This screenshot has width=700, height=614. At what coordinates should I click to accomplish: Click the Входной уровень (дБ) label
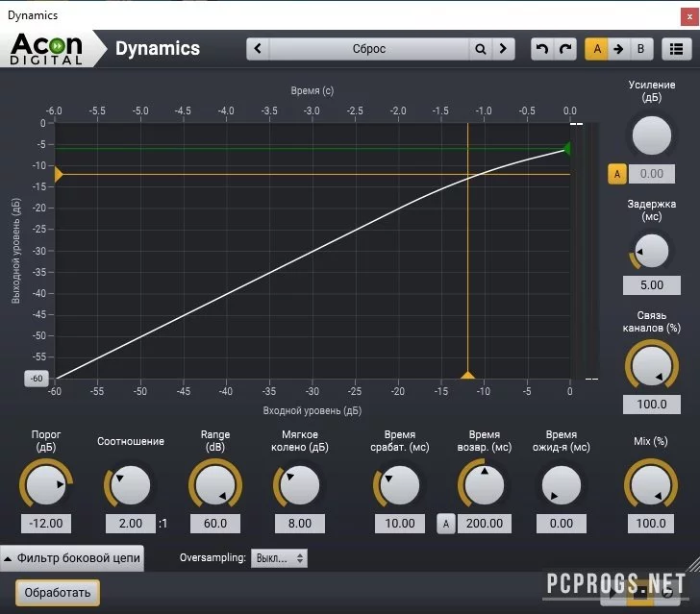pos(312,410)
